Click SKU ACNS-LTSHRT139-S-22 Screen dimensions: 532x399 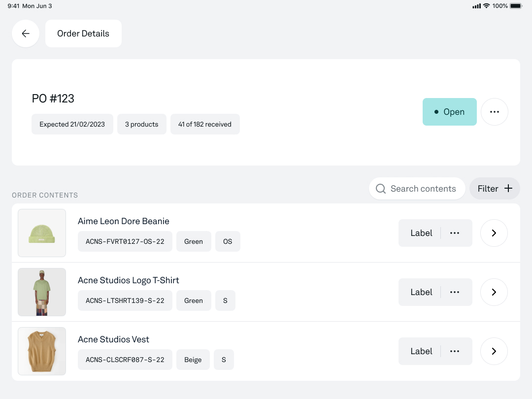pos(125,300)
